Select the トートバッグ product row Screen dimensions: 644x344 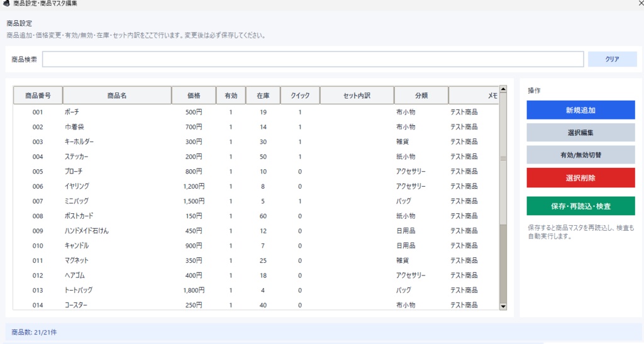click(x=256, y=290)
